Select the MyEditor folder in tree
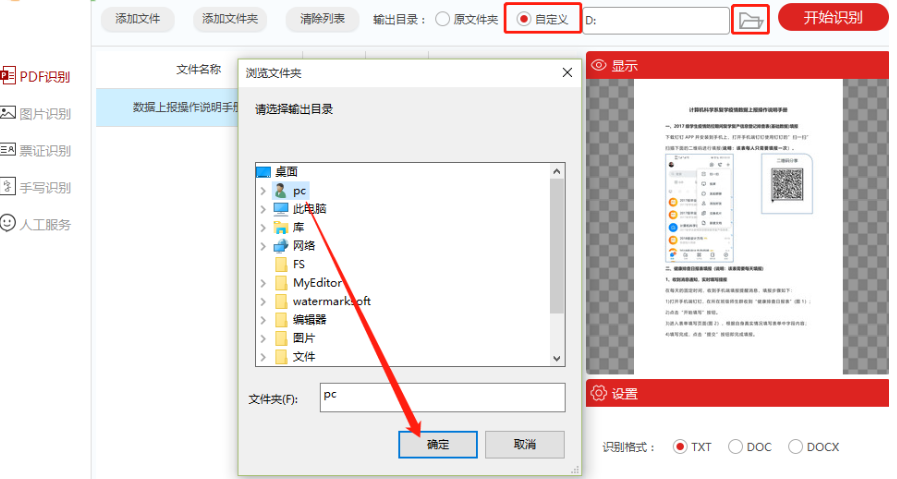This screenshot has width=897, height=479. click(317, 283)
